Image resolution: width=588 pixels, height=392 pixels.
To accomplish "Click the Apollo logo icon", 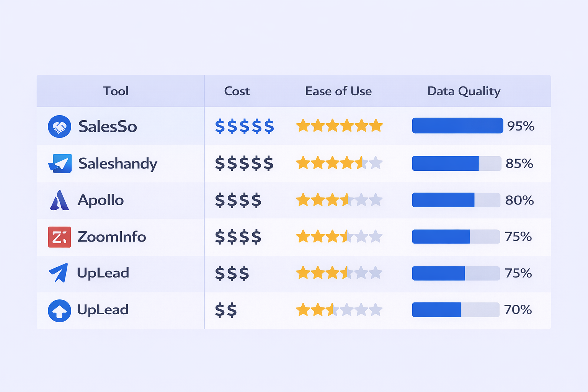I will (x=59, y=200).
